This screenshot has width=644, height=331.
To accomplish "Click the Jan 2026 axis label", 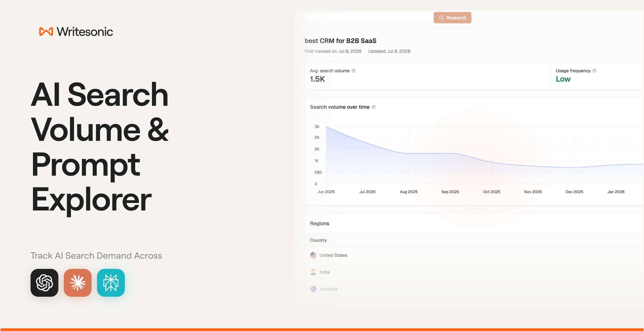I will 616,192.
